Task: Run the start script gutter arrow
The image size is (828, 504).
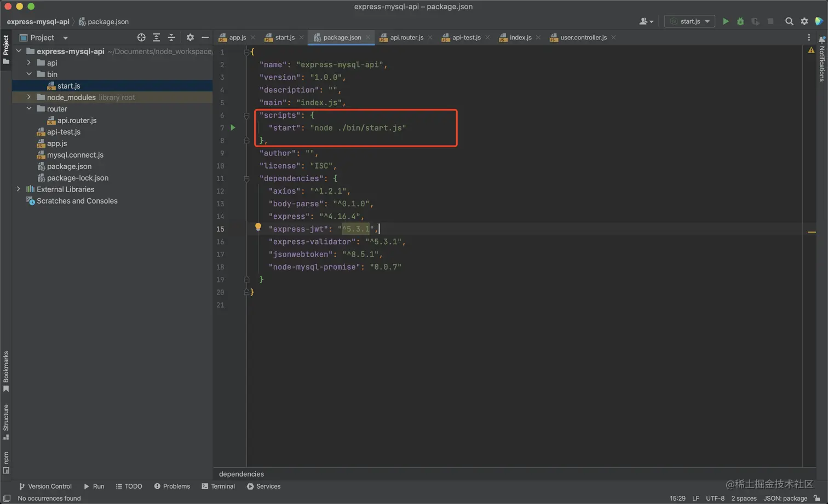Action: (x=233, y=128)
